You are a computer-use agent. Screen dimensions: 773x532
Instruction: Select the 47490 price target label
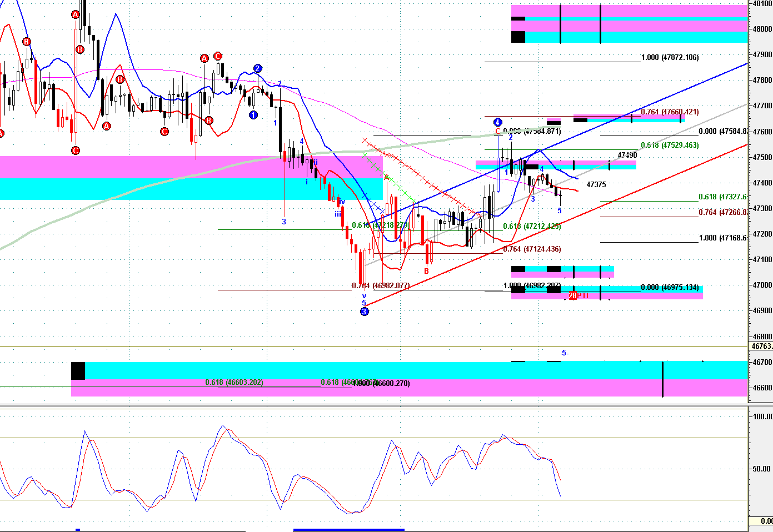[x=627, y=155]
